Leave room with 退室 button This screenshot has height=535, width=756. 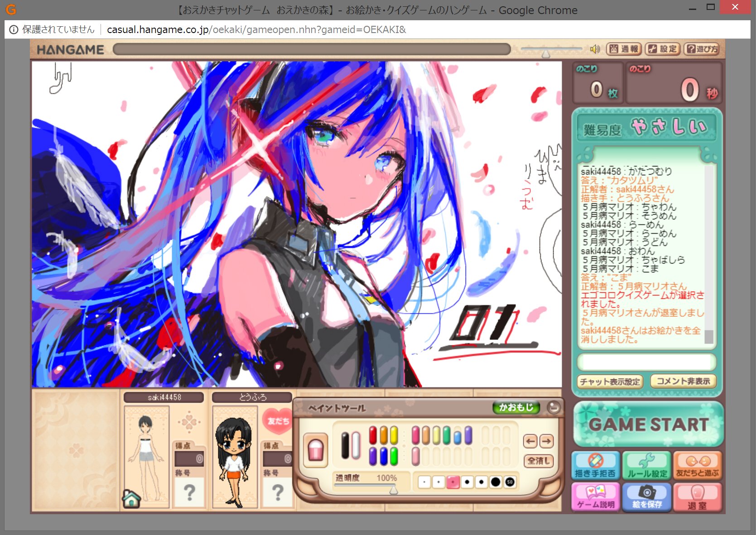coord(698,497)
